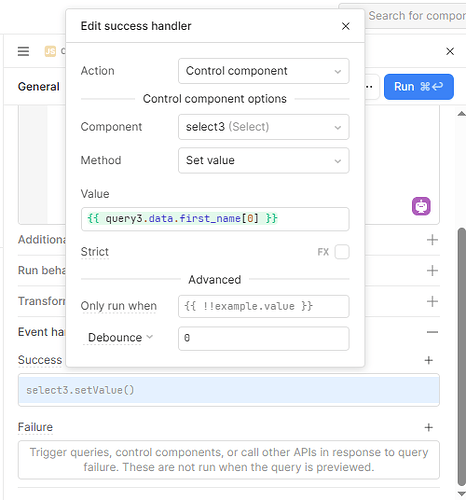Run the query with the Run button

click(x=419, y=87)
